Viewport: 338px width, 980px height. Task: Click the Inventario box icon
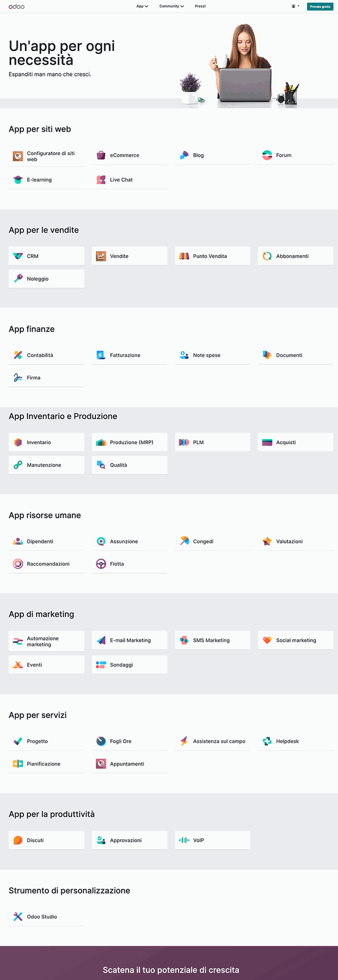(18, 443)
